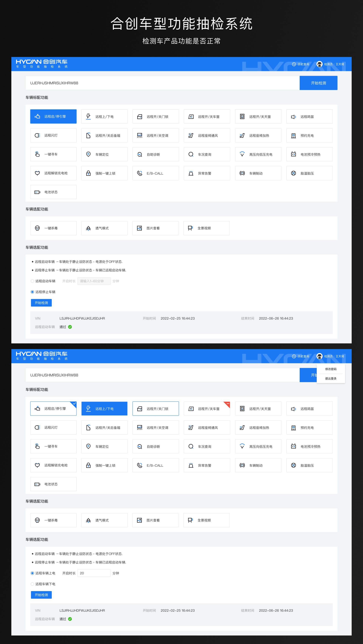The height and width of the screenshot is (644, 363).
Task: Click 胎温胎压 tire icon in second window
Action: (x=293, y=465)
